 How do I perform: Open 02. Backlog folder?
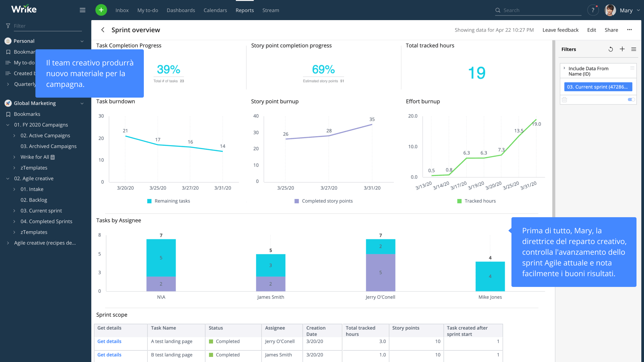[34, 200]
